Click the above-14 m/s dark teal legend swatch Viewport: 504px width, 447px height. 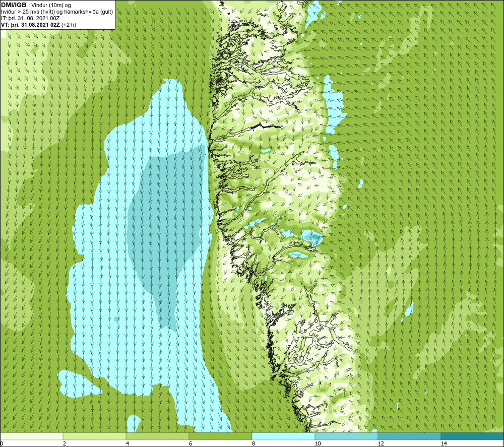tap(473, 436)
